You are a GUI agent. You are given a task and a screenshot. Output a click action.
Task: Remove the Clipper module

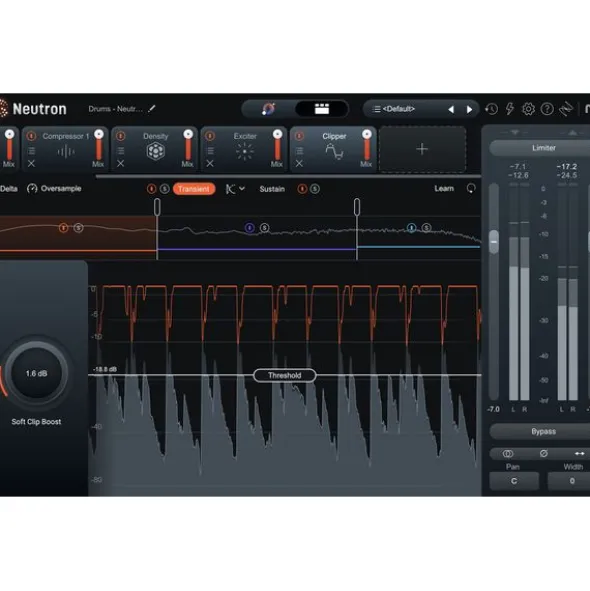tap(299, 164)
